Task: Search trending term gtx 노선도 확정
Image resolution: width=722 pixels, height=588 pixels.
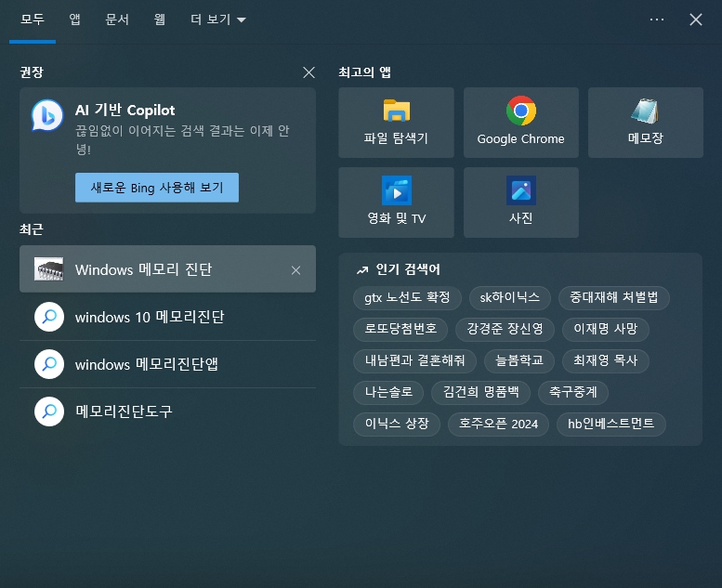Action: [407, 297]
